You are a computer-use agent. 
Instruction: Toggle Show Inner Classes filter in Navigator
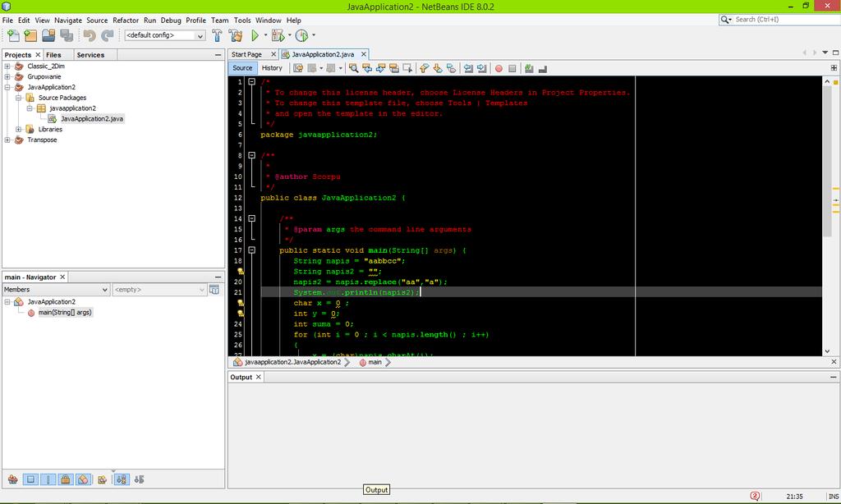coord(83,479)
